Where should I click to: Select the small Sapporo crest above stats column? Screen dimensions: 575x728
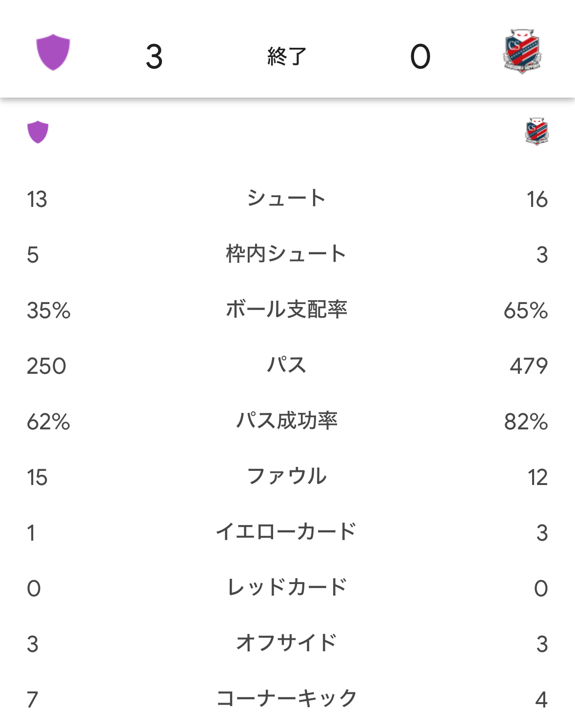537,131
